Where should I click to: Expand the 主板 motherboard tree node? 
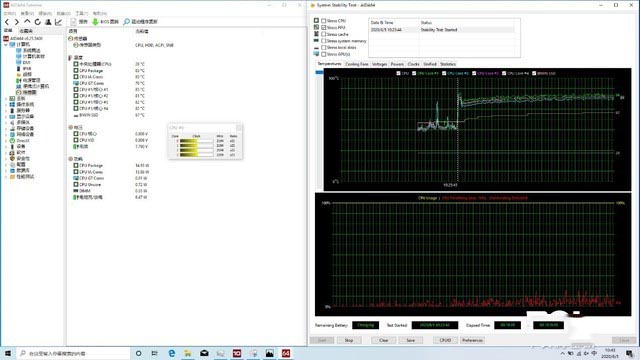click(x=6, y=98)
